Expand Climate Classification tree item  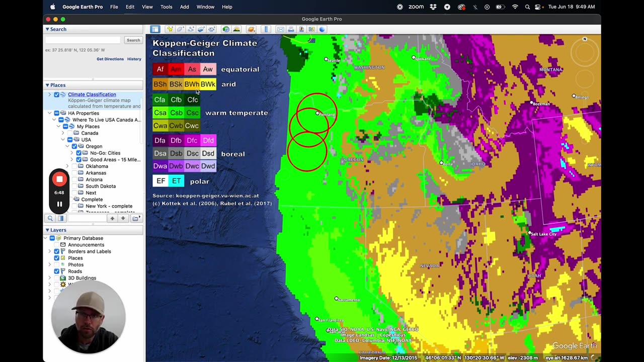click(49, 95)
